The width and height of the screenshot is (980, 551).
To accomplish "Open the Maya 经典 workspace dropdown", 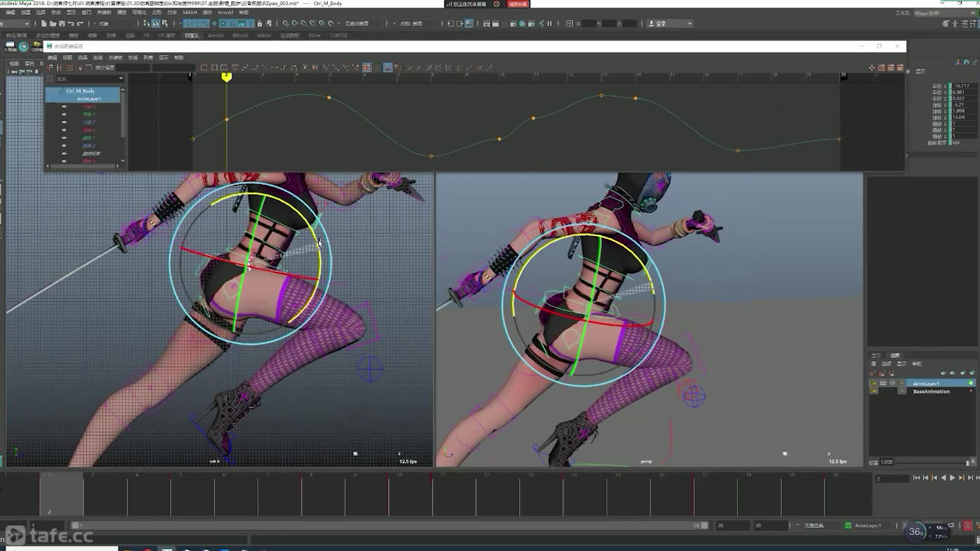I will [944, 13].
